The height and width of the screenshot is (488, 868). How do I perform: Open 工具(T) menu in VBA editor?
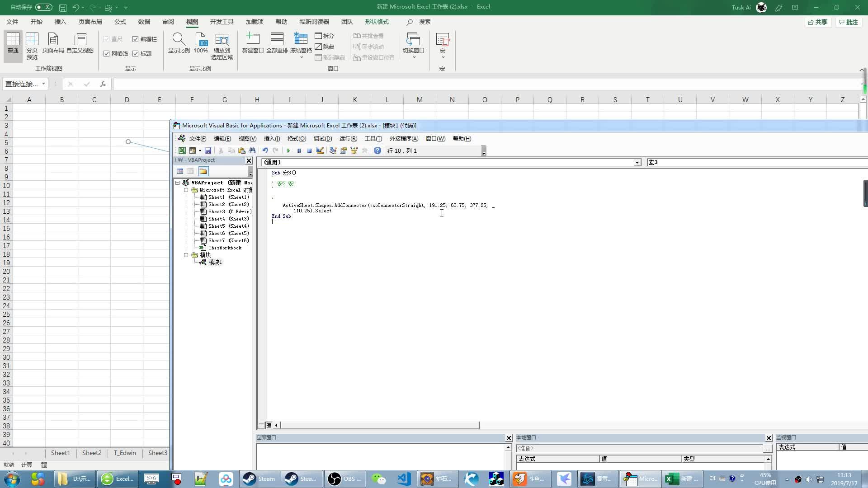tap(373, 139)
